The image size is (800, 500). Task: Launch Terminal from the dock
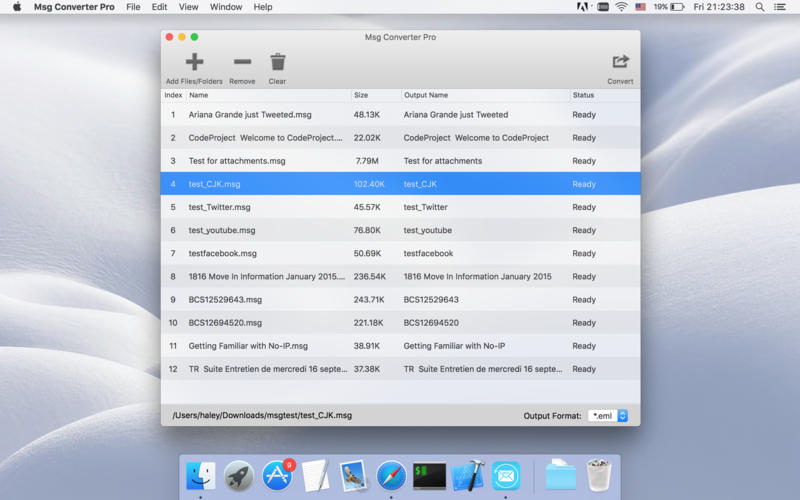[429, 476]
